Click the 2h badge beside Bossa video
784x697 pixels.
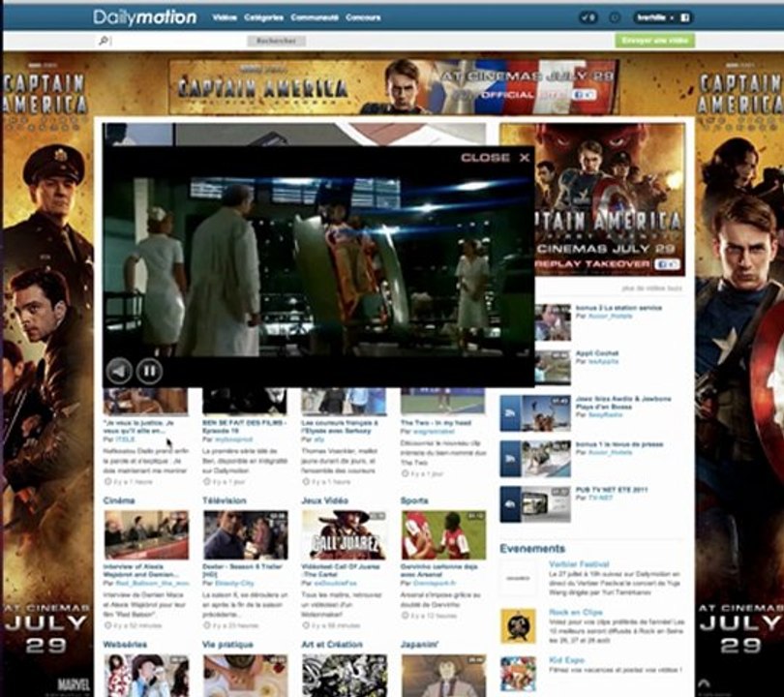[x=510, y=413]
